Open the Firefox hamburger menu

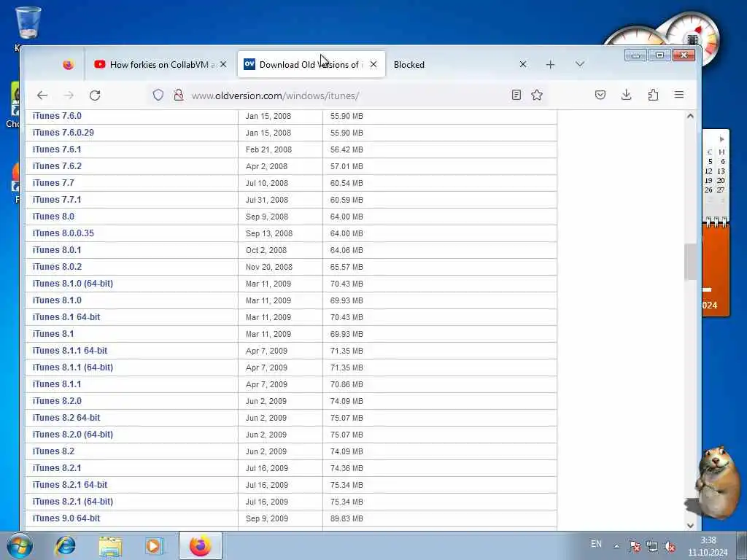pos(679,96)
